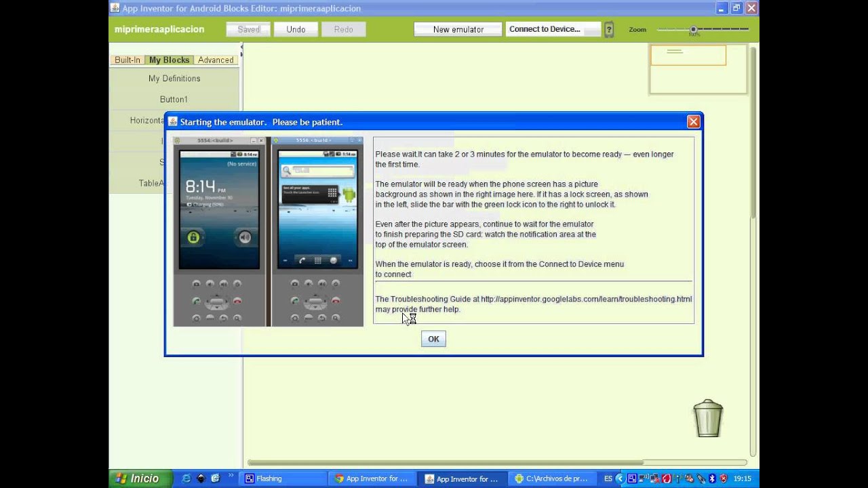
Task: Switch to Chrome App Inventor taskbar window
Action: [372, 479]
